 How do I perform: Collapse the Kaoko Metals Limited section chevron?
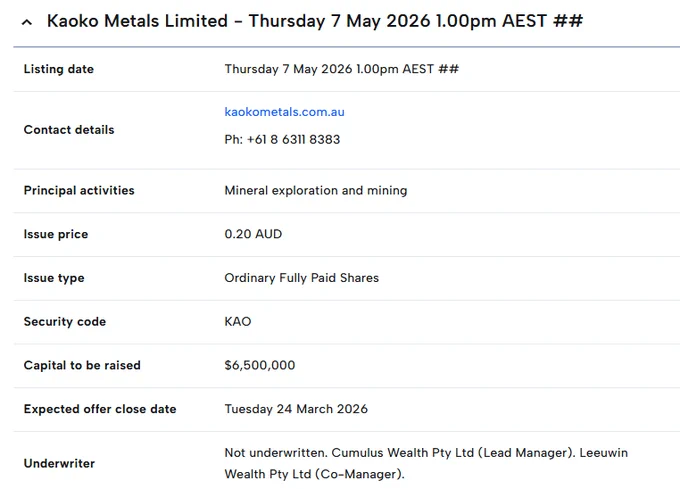tap(27, 22)
